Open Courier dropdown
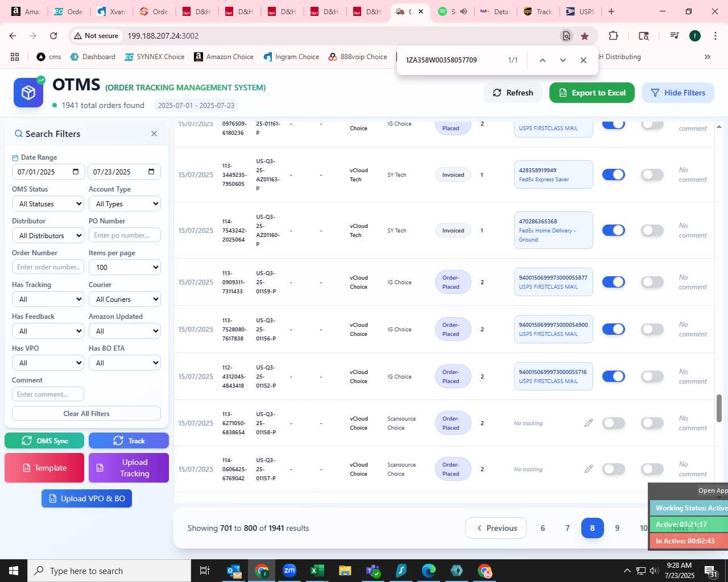Image resolution: width=728 pixels, height=582 pixels. [125, 299]
